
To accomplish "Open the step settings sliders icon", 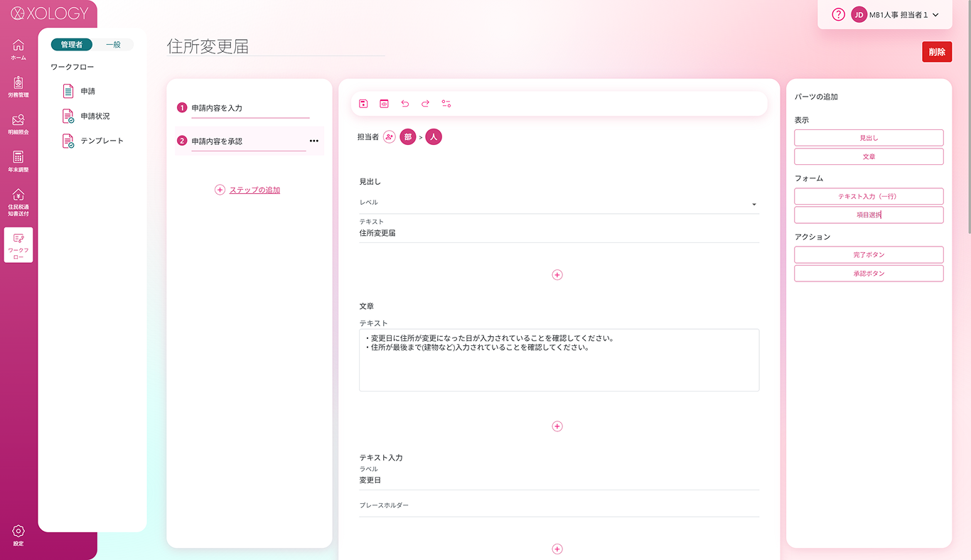I will click(x=446, y=104).
